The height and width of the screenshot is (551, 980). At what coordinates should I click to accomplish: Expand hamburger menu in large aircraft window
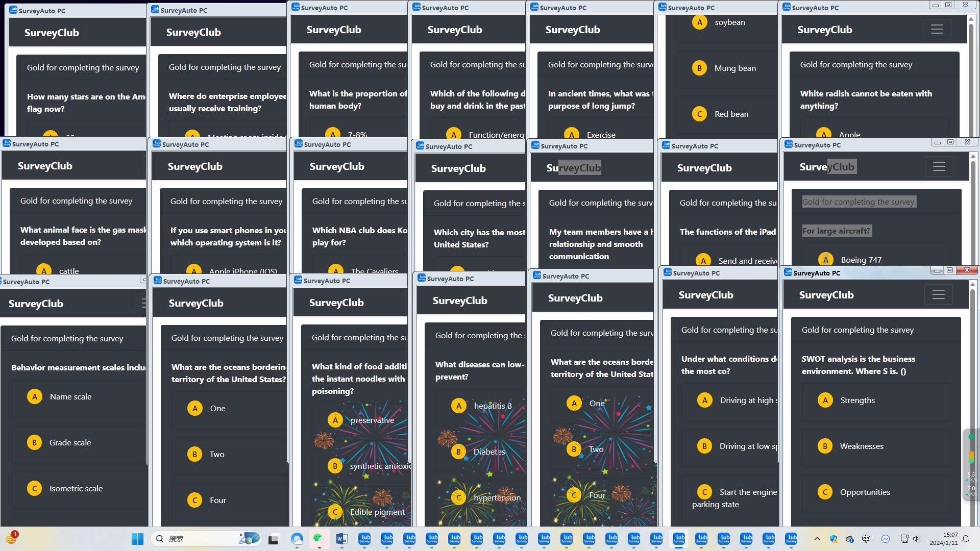[x=939, y=167]
